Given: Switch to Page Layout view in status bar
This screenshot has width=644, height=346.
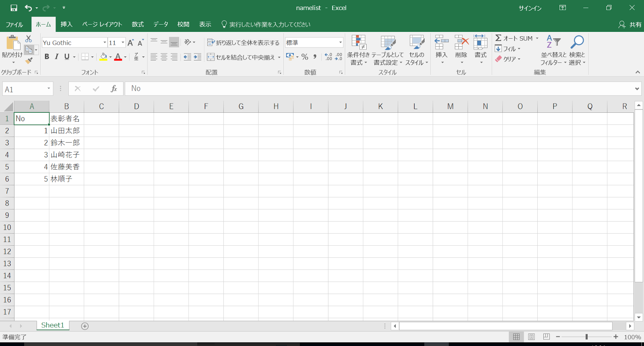Looking at the screenshot, I should [x=531, y=337].
